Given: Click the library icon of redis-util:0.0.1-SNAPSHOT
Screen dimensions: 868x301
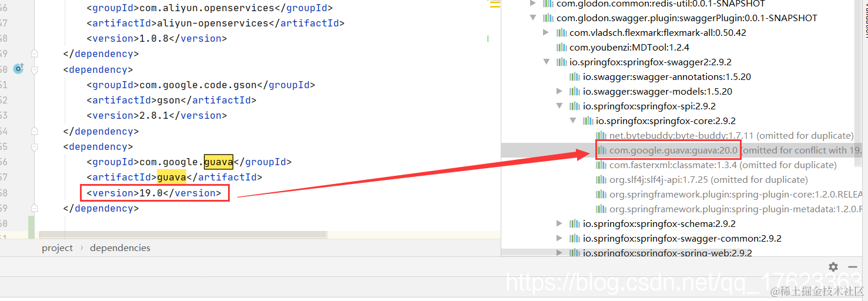Looking at the screenshot, I should tap(548, 4).
